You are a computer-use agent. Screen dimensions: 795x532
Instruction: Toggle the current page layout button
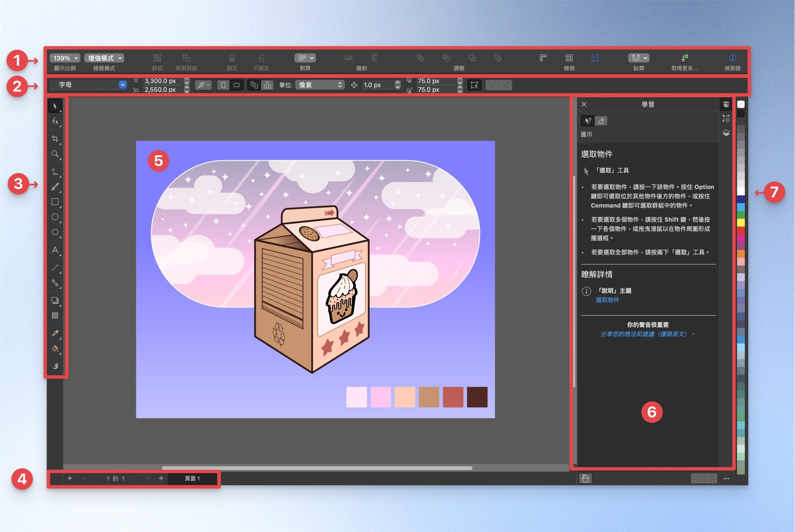(267, 85)
